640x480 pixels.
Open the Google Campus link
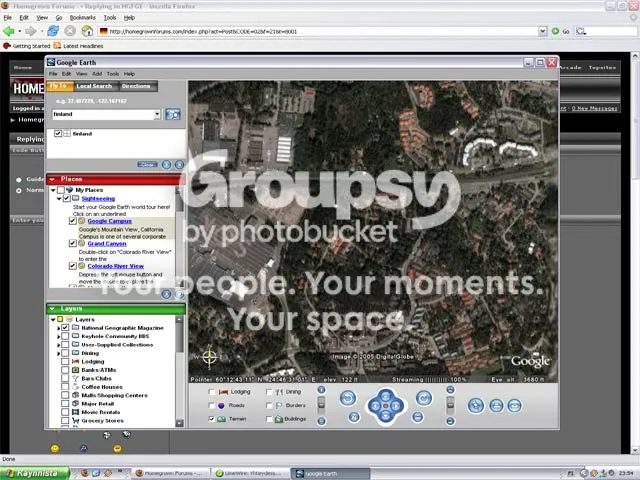(x=109, y=221)
